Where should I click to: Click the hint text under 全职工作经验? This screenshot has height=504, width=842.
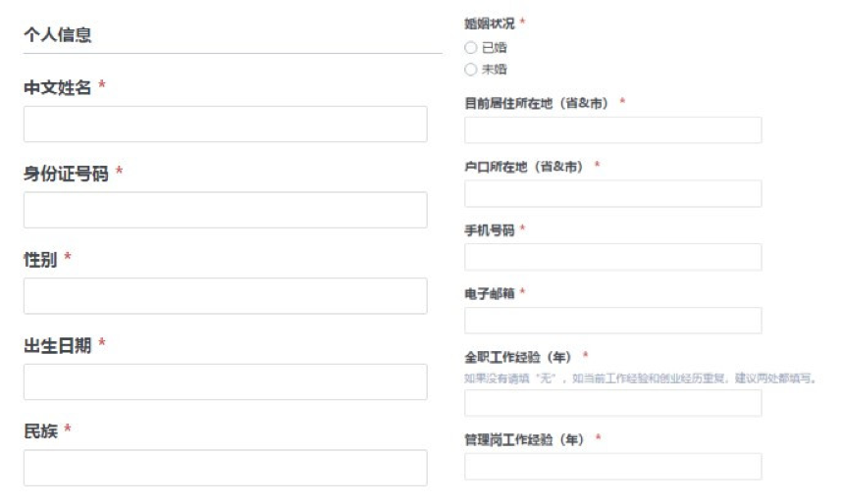coord(640,378)
